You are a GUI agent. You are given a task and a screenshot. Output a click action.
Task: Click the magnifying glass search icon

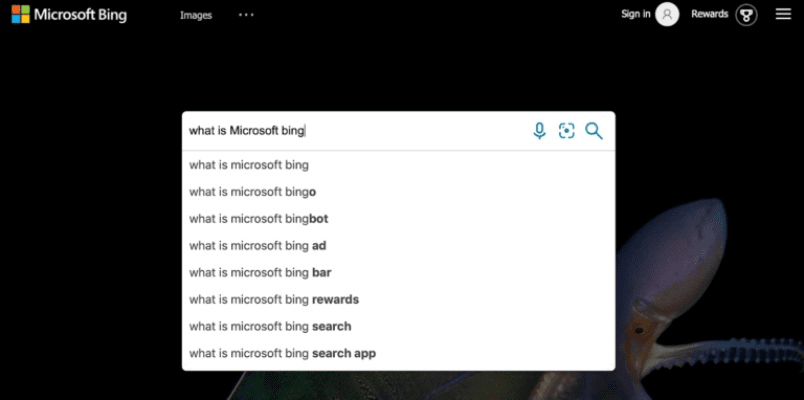coord(594,131)
